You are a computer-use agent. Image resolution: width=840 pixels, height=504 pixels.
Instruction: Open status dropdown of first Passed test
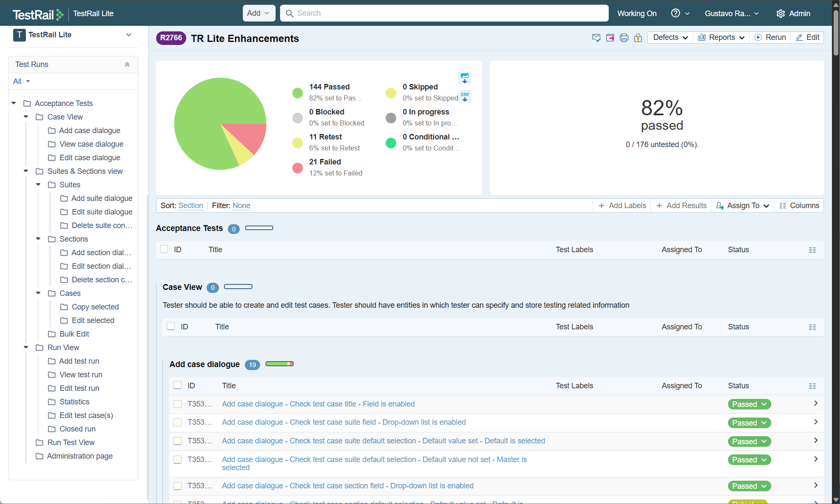[749, 404]
